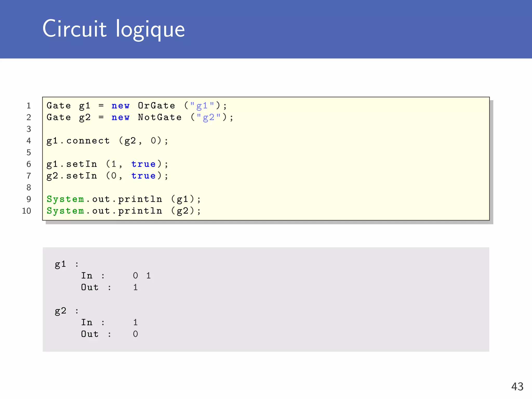Screen dimensions: 532x399
Task: Click the slide page number 43
Action: 517,387
